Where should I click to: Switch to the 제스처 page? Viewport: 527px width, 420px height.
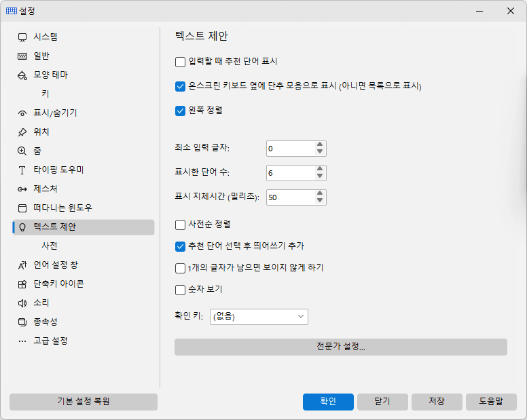click(84, 189)
